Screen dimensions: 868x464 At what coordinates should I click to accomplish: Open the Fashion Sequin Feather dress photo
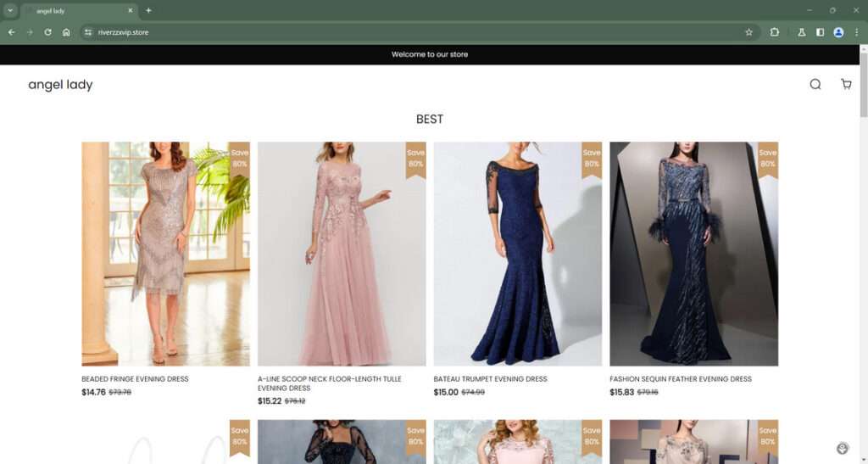(693, 254)
